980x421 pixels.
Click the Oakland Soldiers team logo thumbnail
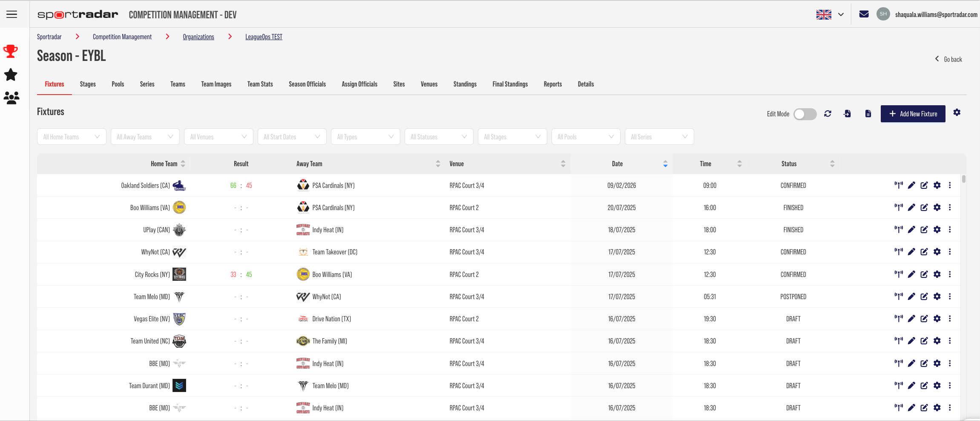[179, 185]
